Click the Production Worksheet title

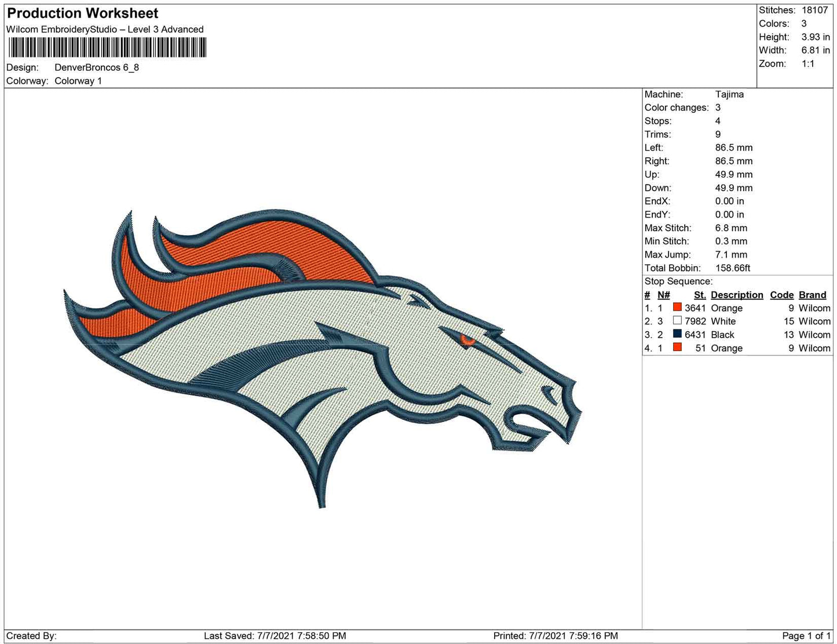[x=82, y=13]
